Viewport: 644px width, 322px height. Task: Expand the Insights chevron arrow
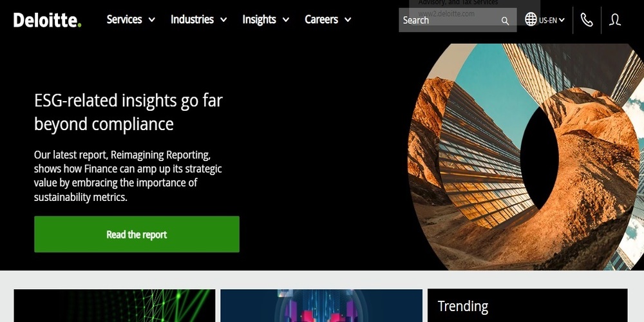click(286, 20)
